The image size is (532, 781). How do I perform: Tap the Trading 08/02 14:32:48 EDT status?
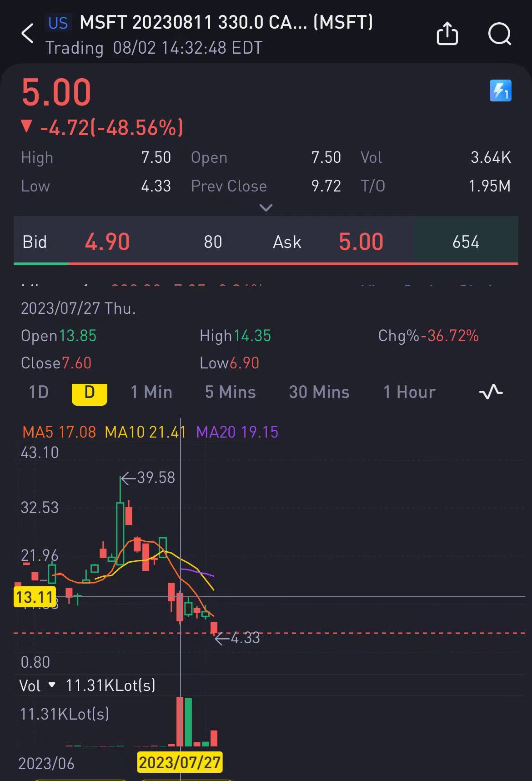click(x=154, y=48)
